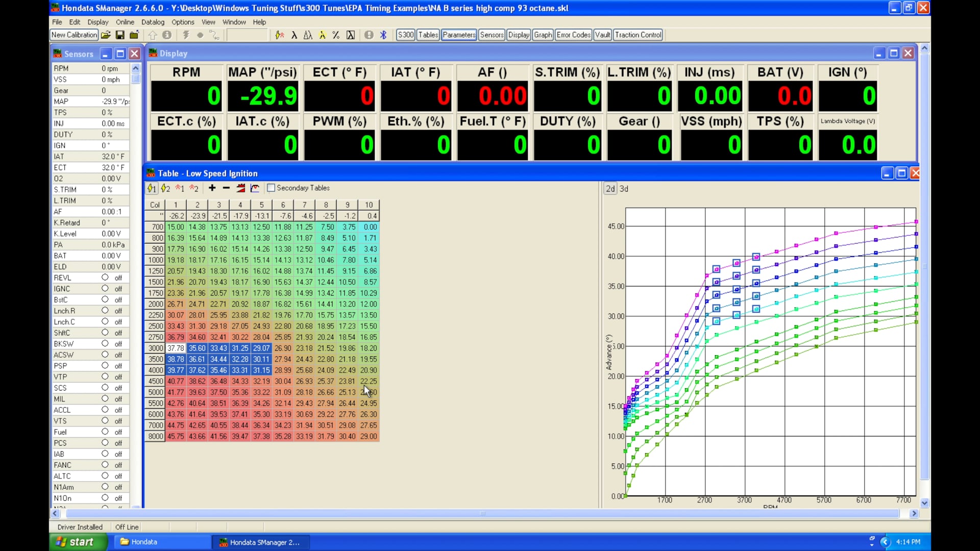The width and height of the screenshot is (980, 551).
Task: Click the plus icon to increase cell values
Action: tap(211, 188)
